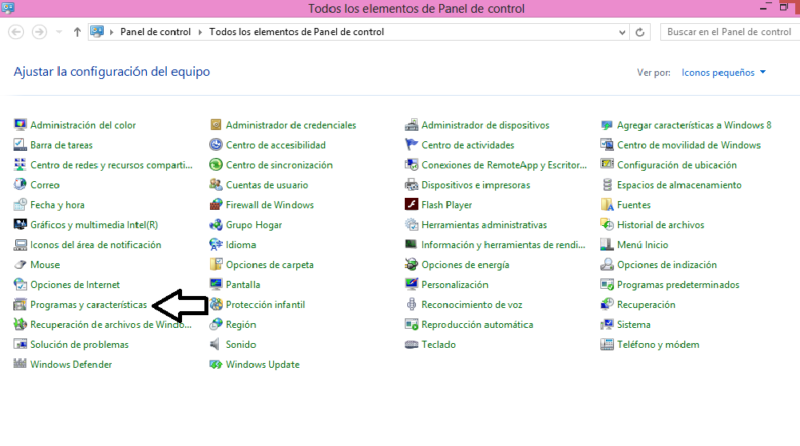Click the Fuentes icon
The width and height of the screenshot is (800, 446).
[607, 205]
